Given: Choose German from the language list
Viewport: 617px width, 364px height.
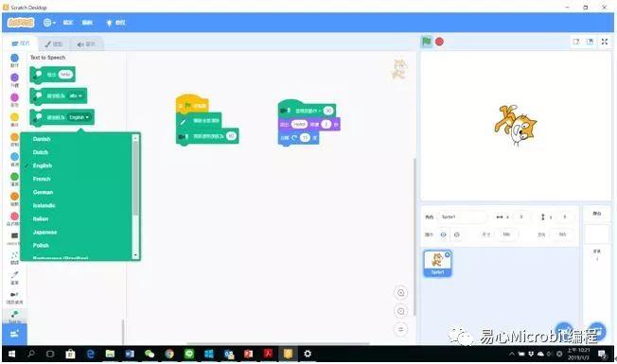Looking at the screenshot, I should 43,192.
